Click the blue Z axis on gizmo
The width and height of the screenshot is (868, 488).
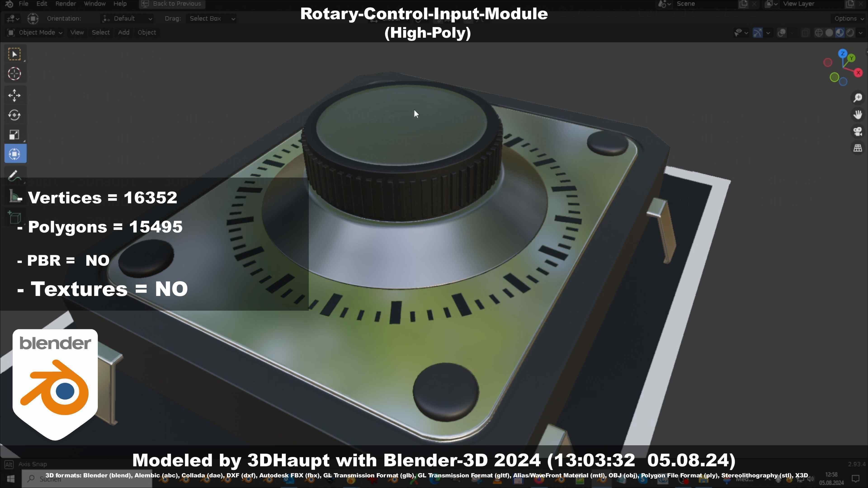(842, 53)
